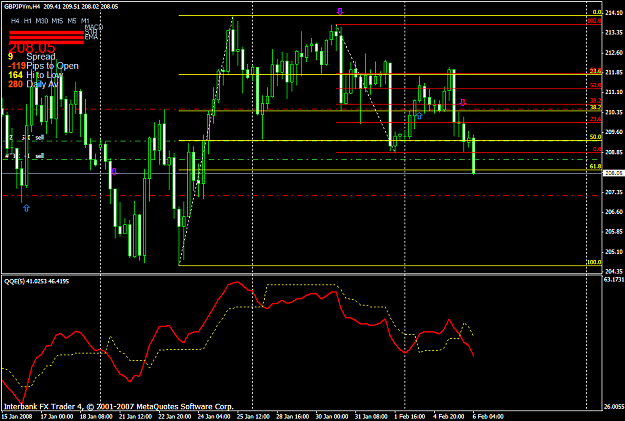Viewport: 625px width, 421px height.
Task: Click the 17 Jan 00:00 time label
Action: (57, 416)
